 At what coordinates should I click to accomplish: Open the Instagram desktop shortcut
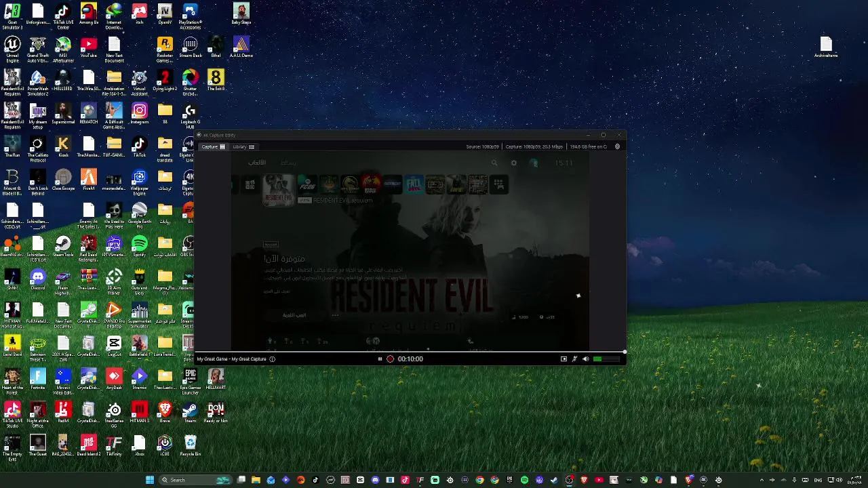pos(139,115)
